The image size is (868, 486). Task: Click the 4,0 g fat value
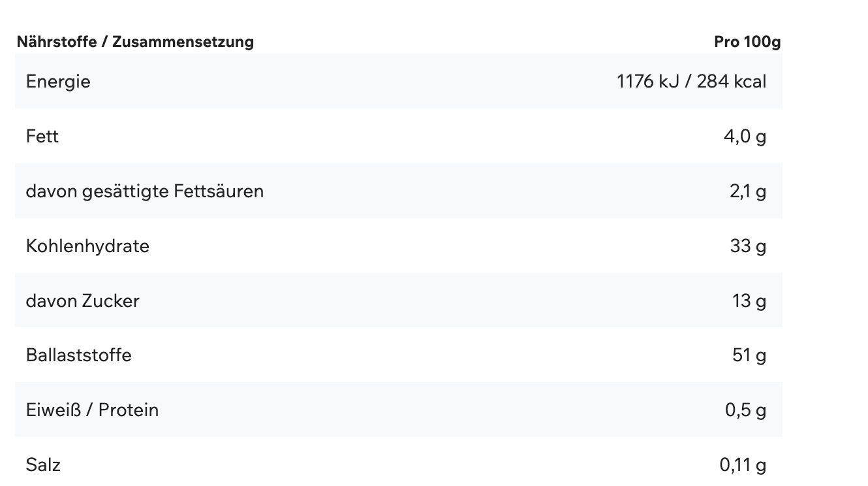click(745, 137)
